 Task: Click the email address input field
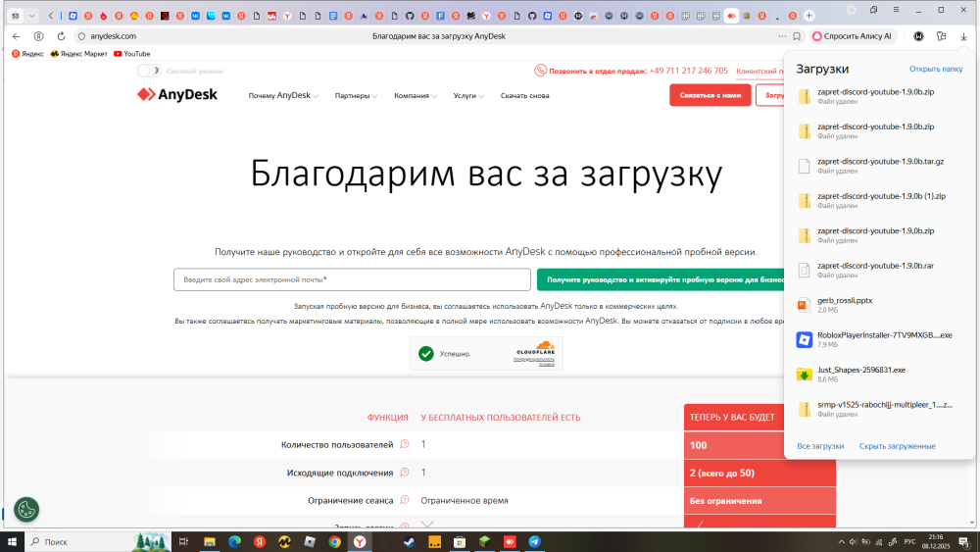point(352,279)
